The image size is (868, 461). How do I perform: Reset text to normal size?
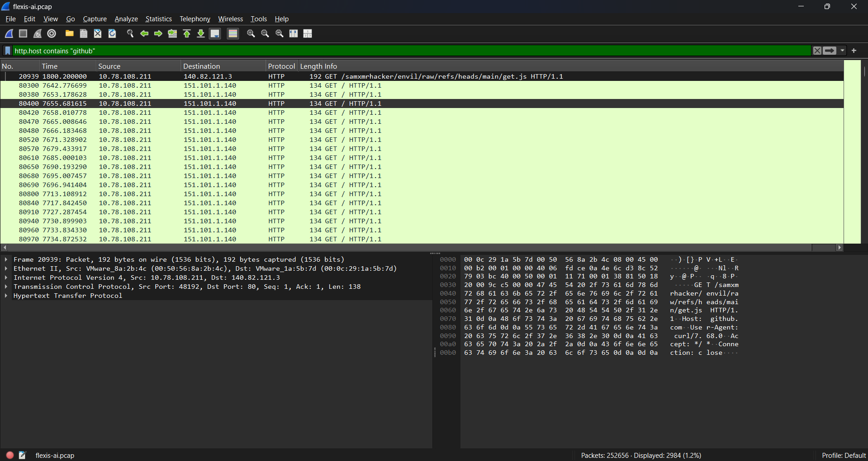click(280, 33)
